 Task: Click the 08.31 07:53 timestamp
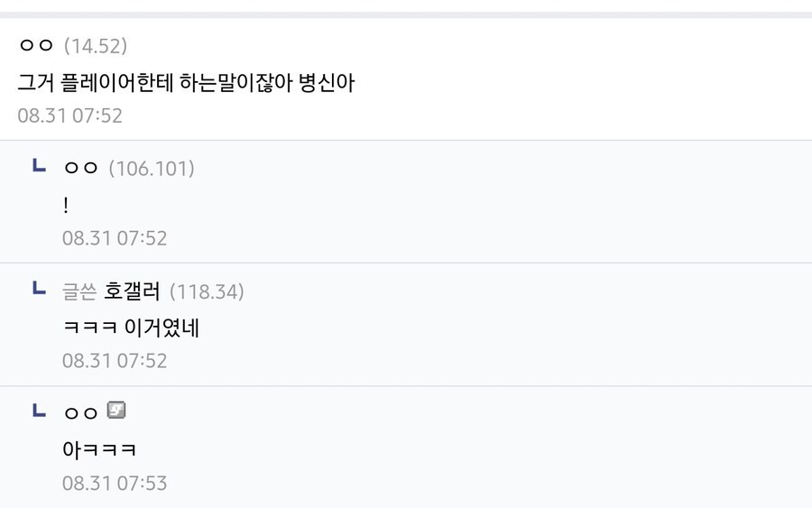point(115,483)
